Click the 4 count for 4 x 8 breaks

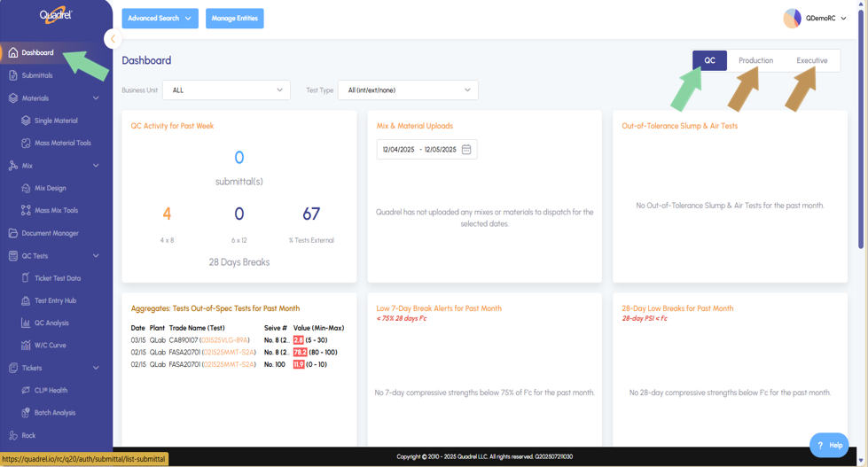[x=167, y=214]
